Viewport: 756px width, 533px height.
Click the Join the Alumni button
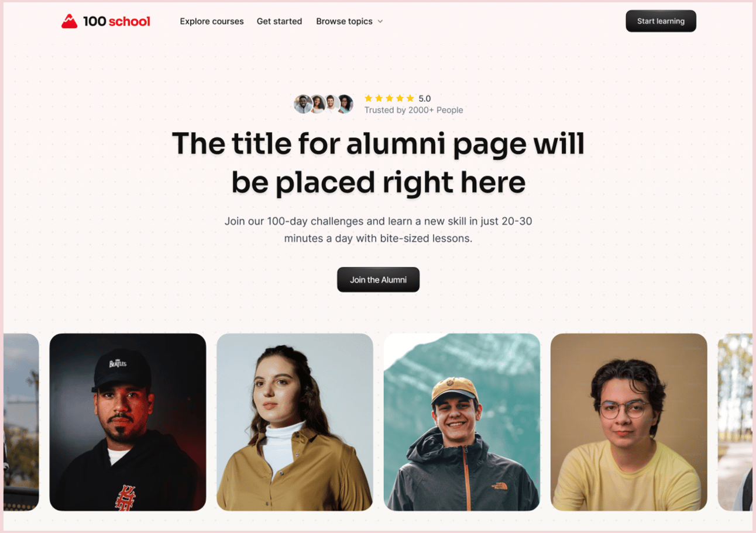pyautogui.click(x=378, y=280)
